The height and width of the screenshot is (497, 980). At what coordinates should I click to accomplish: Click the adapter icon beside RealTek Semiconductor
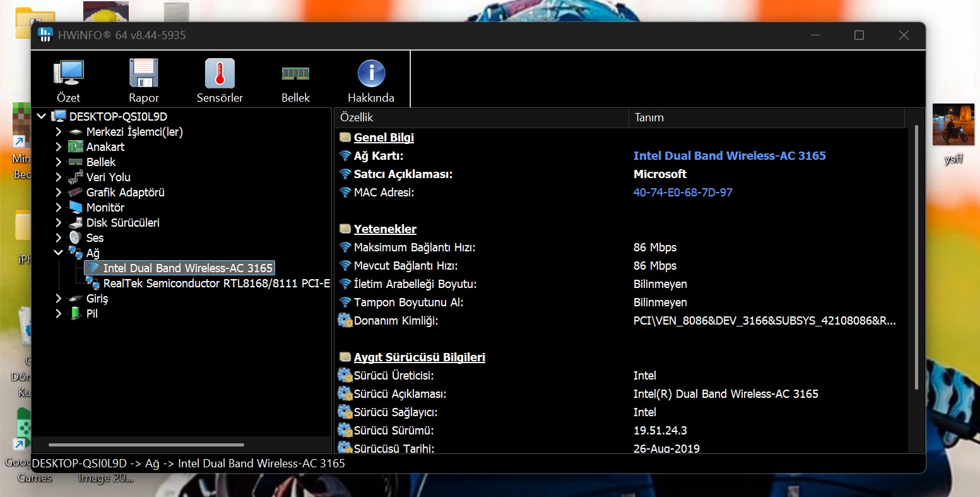coord(93,284)
